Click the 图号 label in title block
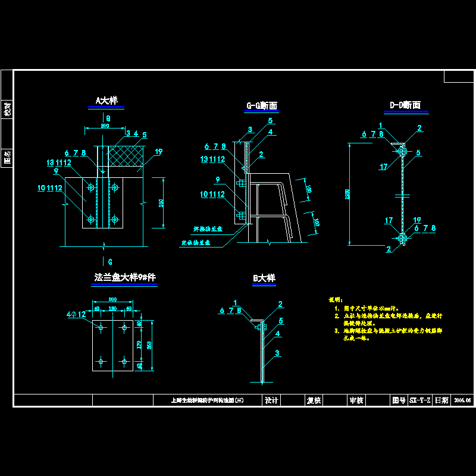476x476 pixels. click(x=398, y=400)
